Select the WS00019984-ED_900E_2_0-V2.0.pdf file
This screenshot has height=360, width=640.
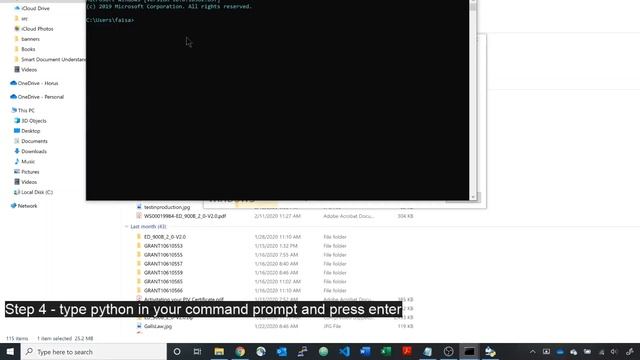184,216
